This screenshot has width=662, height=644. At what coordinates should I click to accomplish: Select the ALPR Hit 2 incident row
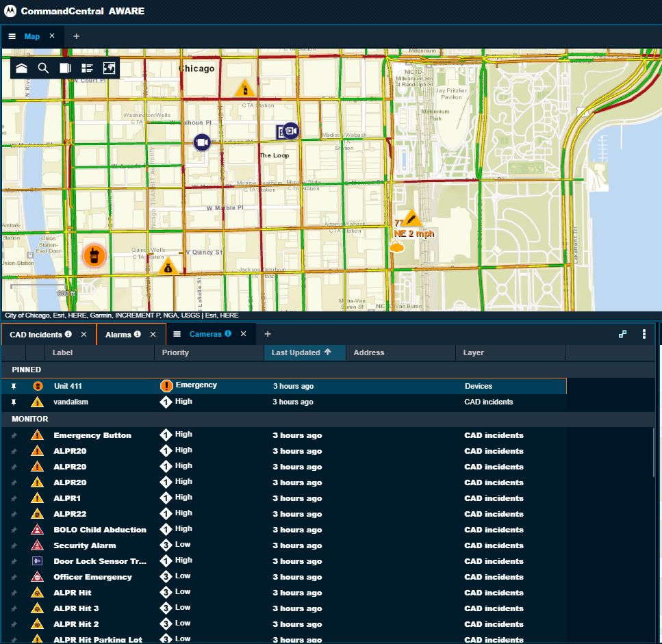(283, 624)
